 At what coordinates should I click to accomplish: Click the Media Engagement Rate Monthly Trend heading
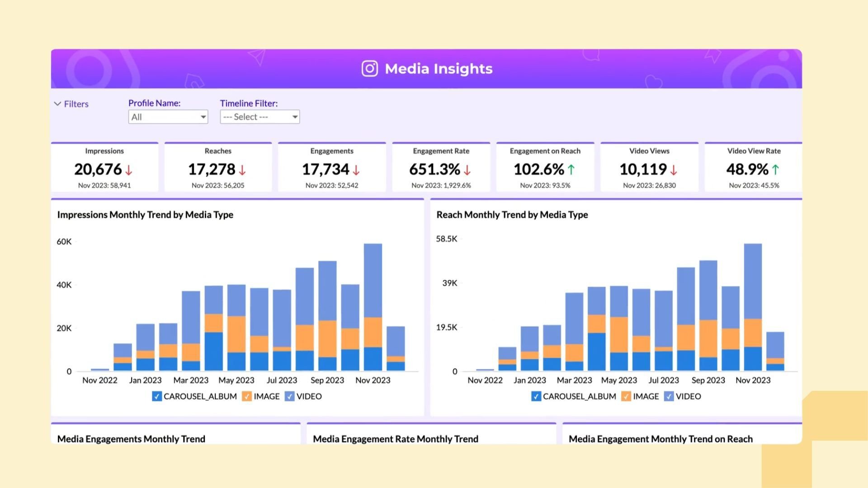tap(395, 439)
